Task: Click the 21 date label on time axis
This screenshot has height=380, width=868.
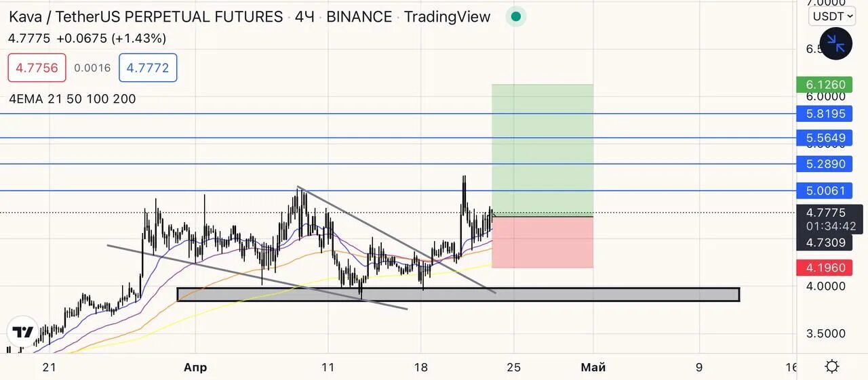Action: (48, 367)
